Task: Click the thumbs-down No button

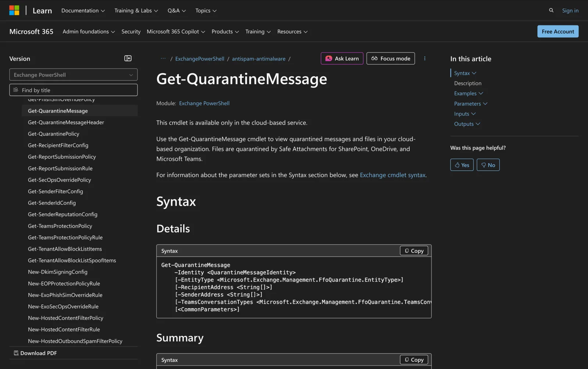Action: tap(488, 165)
